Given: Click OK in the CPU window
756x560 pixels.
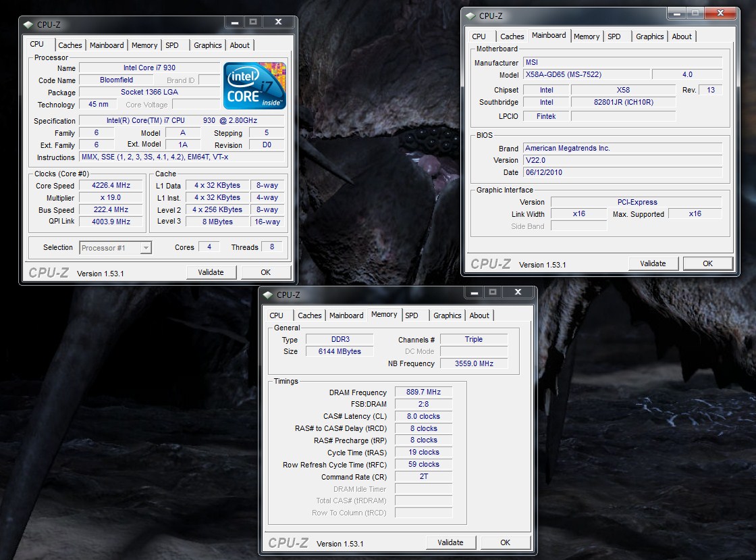Looking at the screenshot, I should pyautogui.click(x=266, y=272).
